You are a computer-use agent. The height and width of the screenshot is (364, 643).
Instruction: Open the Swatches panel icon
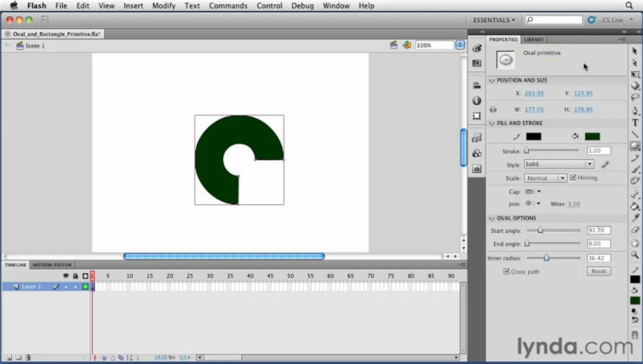pos(477,63)
